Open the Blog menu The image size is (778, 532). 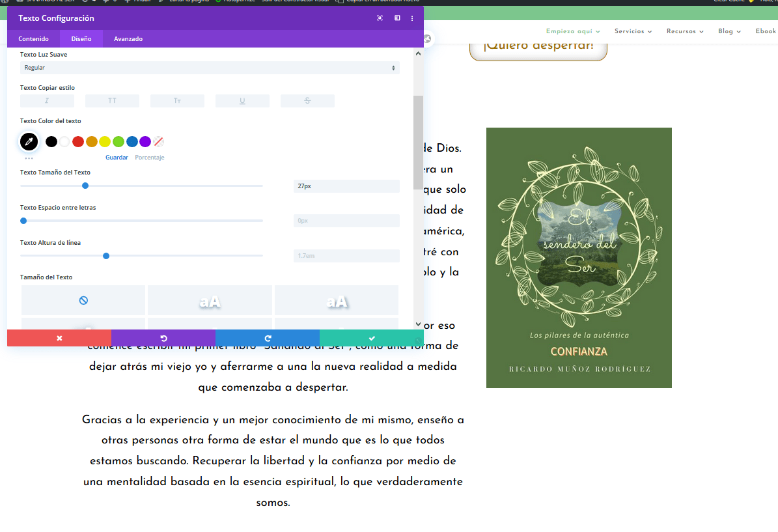click(x=729, y=31)
